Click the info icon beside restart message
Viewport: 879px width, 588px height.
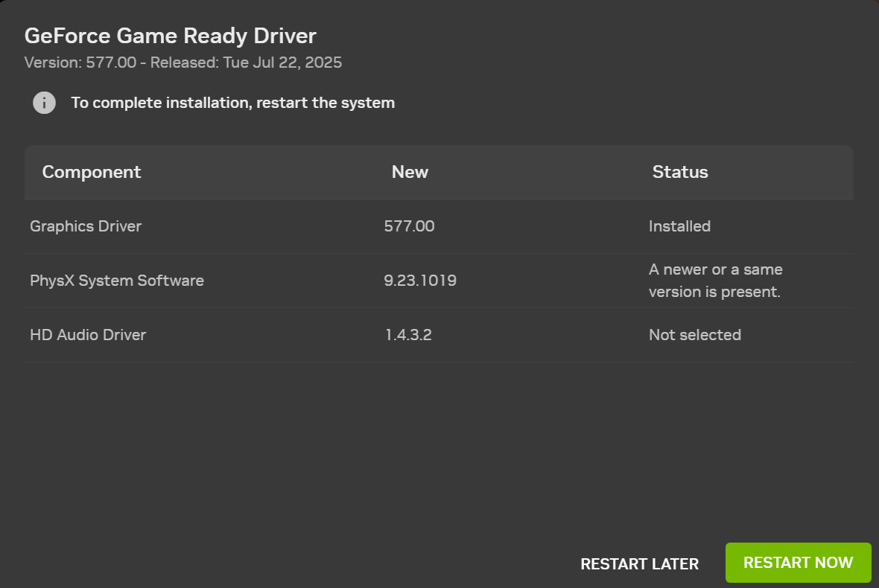coord(44,103)
